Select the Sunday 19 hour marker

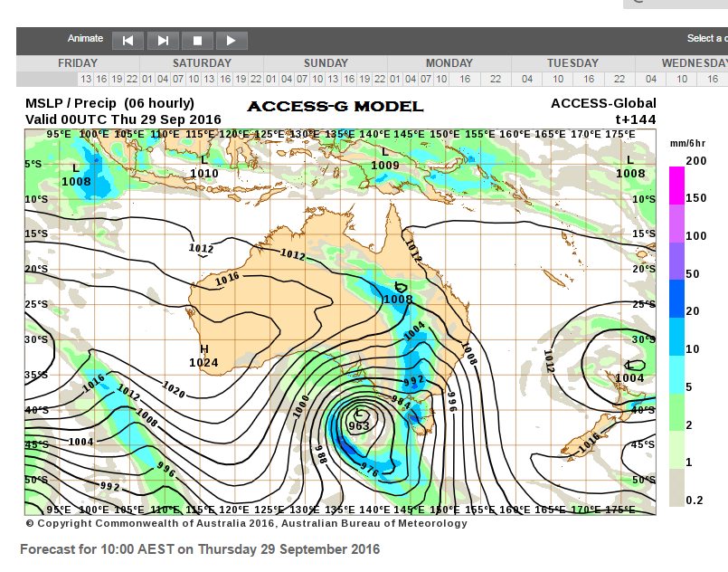click(364, 79)
